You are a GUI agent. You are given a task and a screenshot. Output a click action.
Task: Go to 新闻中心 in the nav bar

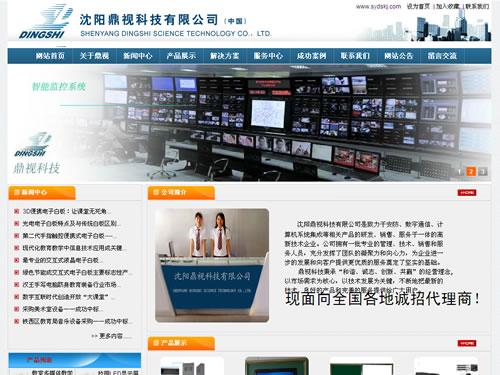coord(138,56)
